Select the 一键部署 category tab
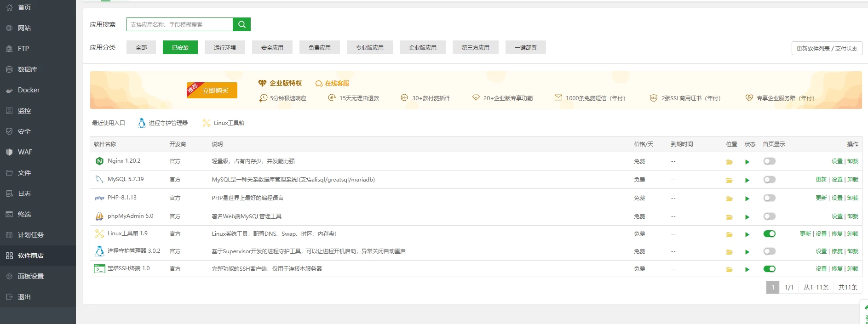 point(526,47)
